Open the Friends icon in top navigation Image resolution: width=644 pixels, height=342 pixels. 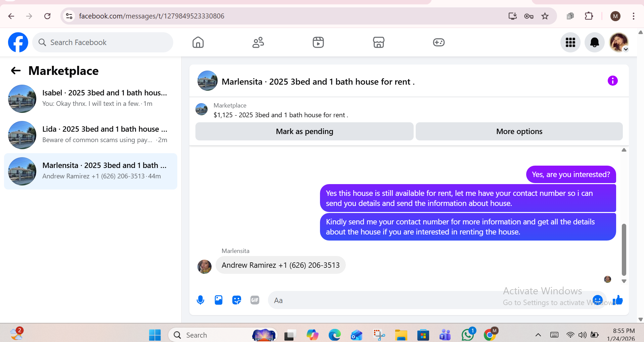(x=258, y=42)
